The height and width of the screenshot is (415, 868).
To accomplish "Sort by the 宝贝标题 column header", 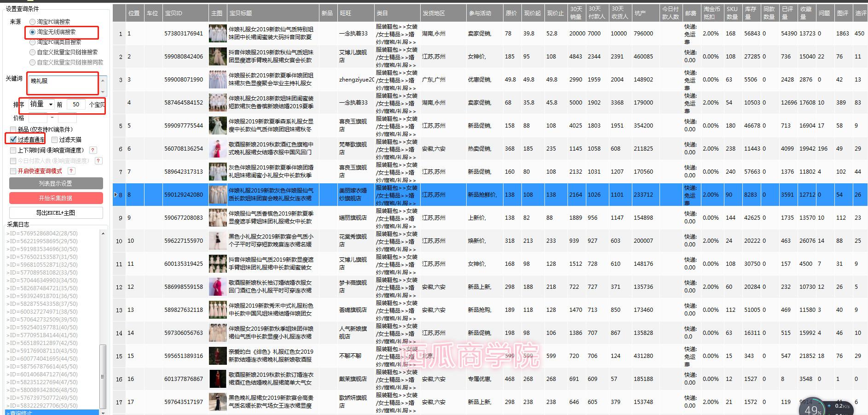I will 273,13.
